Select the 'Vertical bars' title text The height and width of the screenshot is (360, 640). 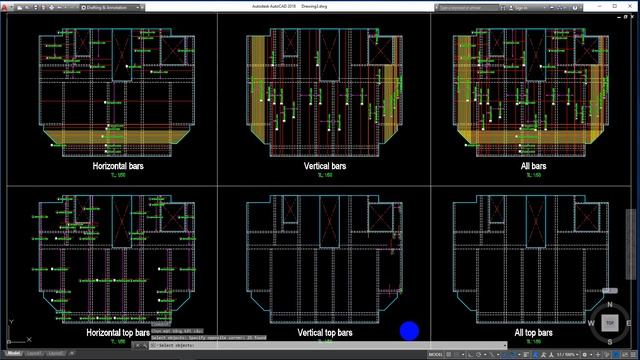(325, 166)
